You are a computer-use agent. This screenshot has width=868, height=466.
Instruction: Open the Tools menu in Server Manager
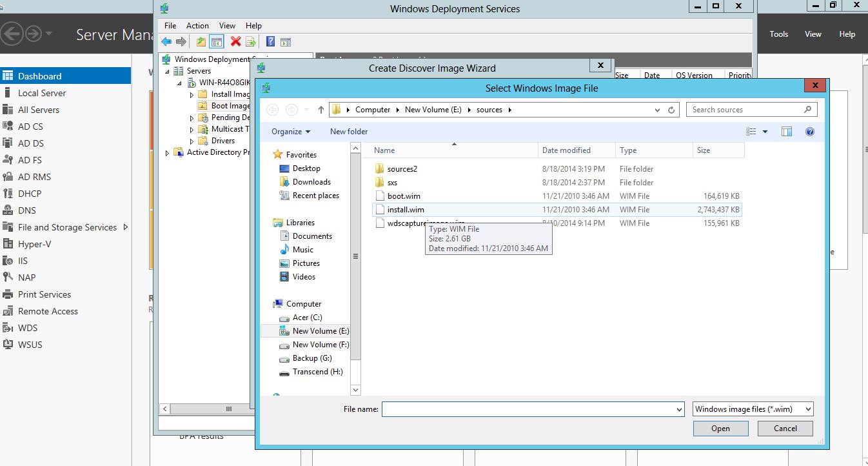coord(779,34)
